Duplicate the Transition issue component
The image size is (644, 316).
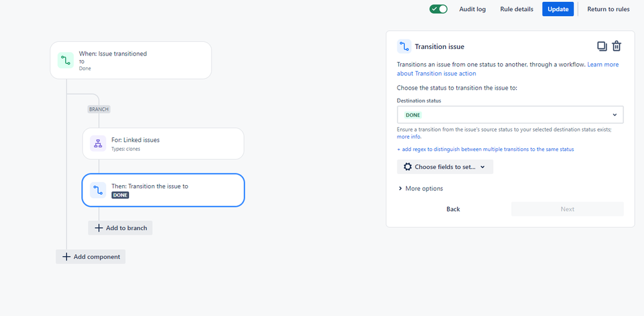coord(601,46)
